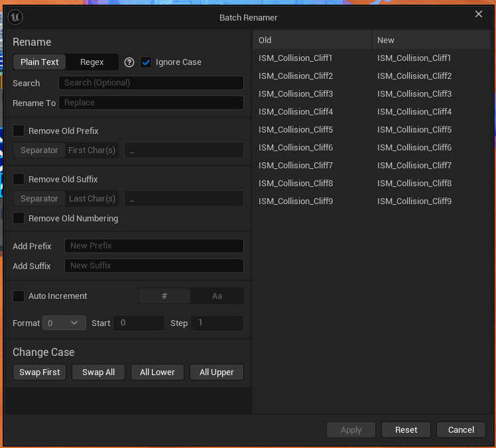Click ISM_Collision_Cliff6 in New column
This screenshot has height=448, width=496.
tap(414, 147)
